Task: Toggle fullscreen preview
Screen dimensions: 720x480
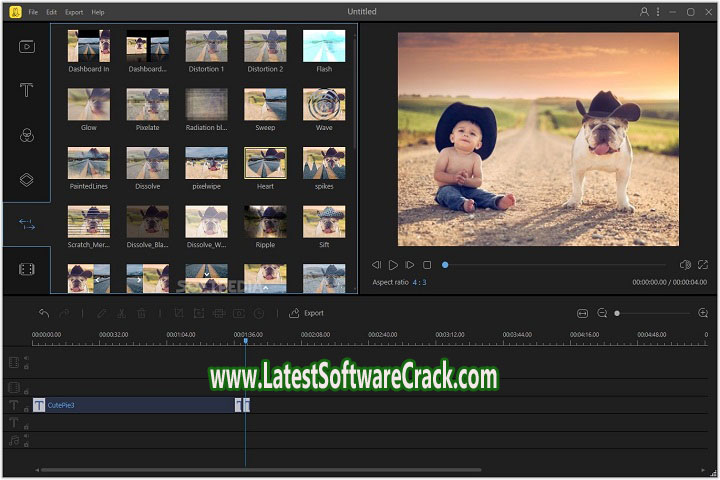Action: [704, 265]
